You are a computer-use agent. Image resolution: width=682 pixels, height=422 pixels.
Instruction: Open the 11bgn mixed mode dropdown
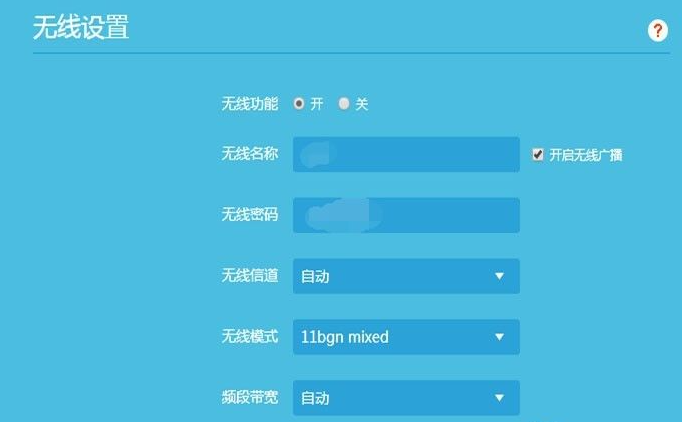(406, 337)
